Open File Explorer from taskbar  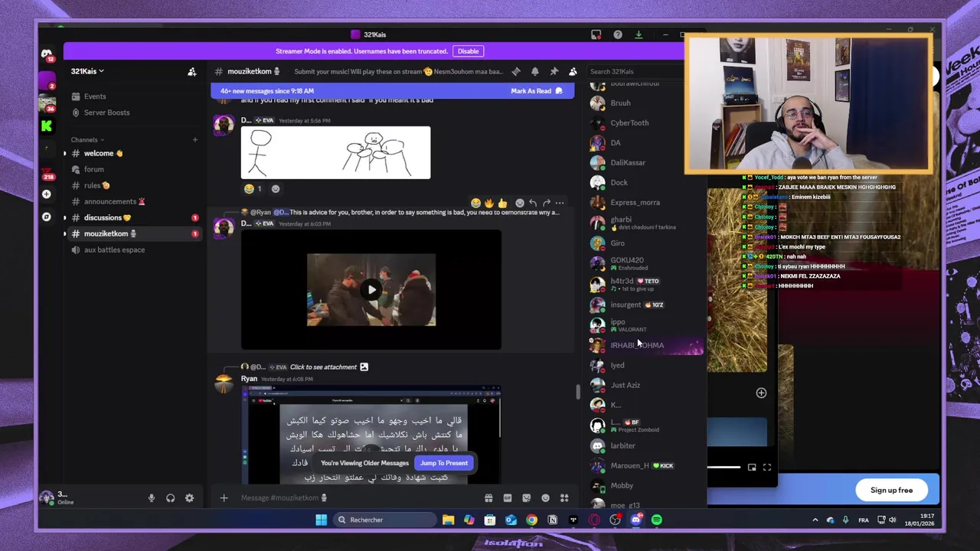click(448, 520)
